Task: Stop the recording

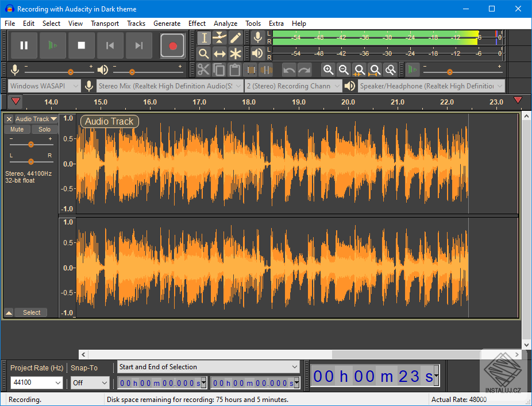Action: [x=82, y=45]
